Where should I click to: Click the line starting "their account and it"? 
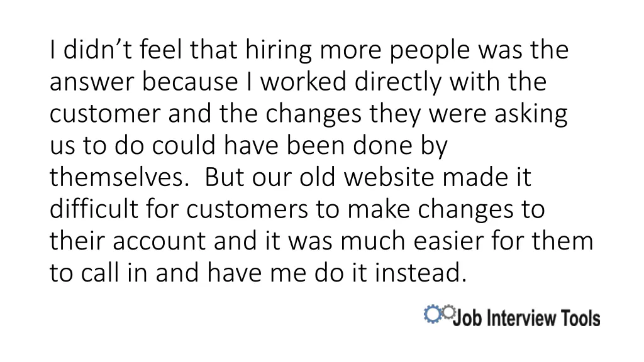(x=321, y=242)
